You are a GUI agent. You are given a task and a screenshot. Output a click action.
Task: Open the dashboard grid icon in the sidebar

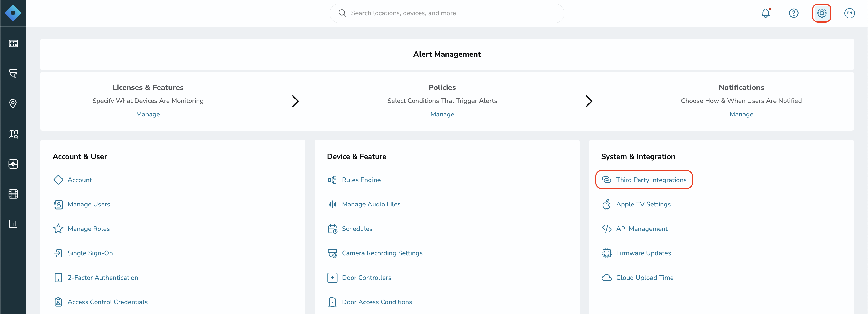(x=13, y=43)
